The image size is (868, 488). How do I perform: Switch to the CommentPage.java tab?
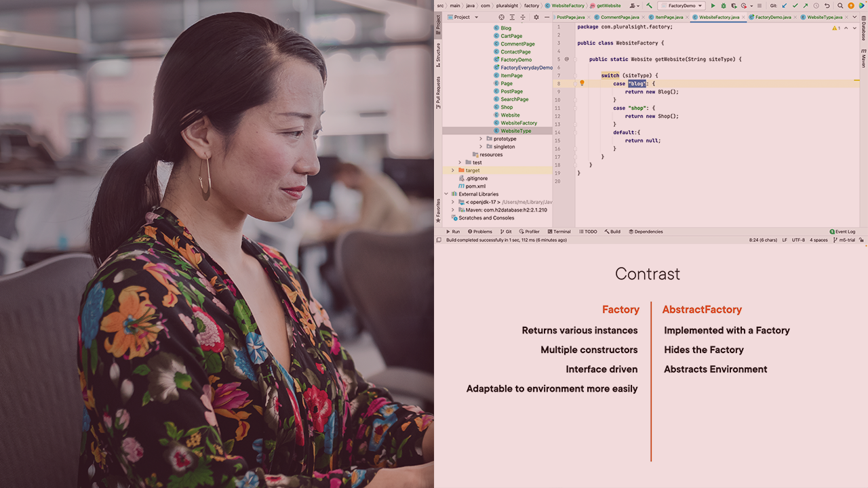point(620,17)
